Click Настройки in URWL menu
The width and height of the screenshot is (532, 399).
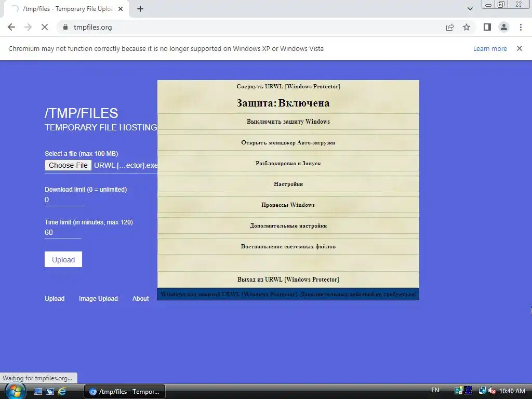click(288, 184)
